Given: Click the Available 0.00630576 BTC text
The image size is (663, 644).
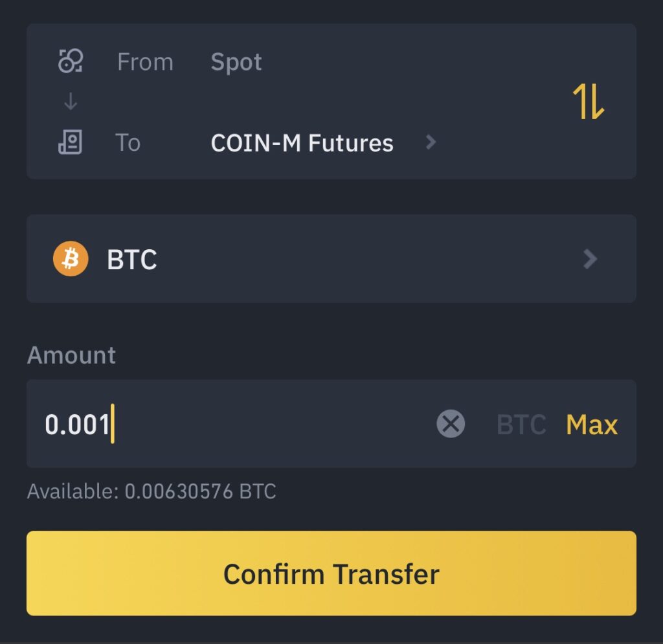Looking at the screenshot, I should 152,491.
